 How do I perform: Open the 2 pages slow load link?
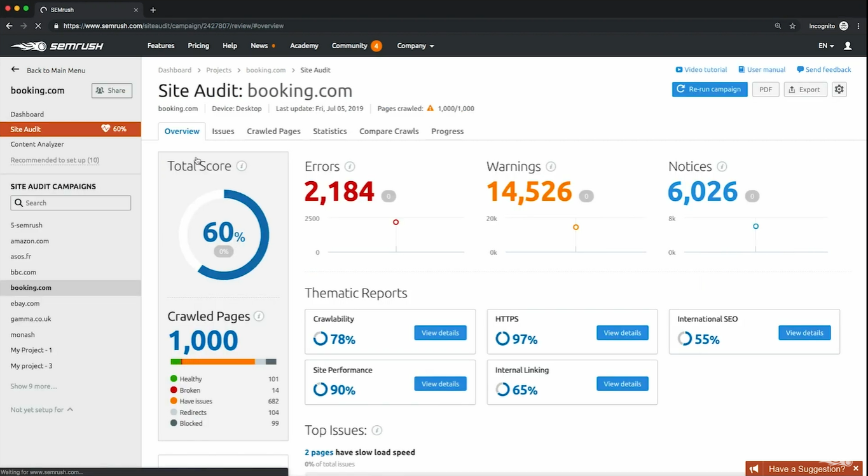pyautogui.click(x=319, y=452)
